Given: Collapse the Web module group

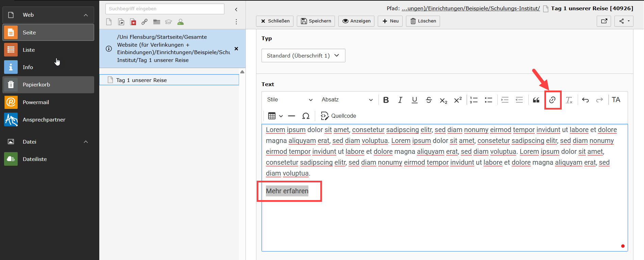Looking at the screenshot, I should tap(86, 15).
